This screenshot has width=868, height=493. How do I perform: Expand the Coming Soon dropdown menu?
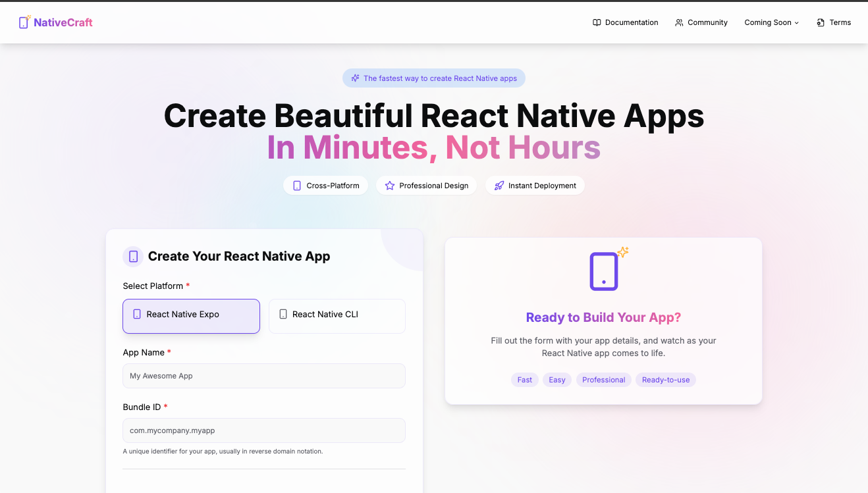[771, 22]
